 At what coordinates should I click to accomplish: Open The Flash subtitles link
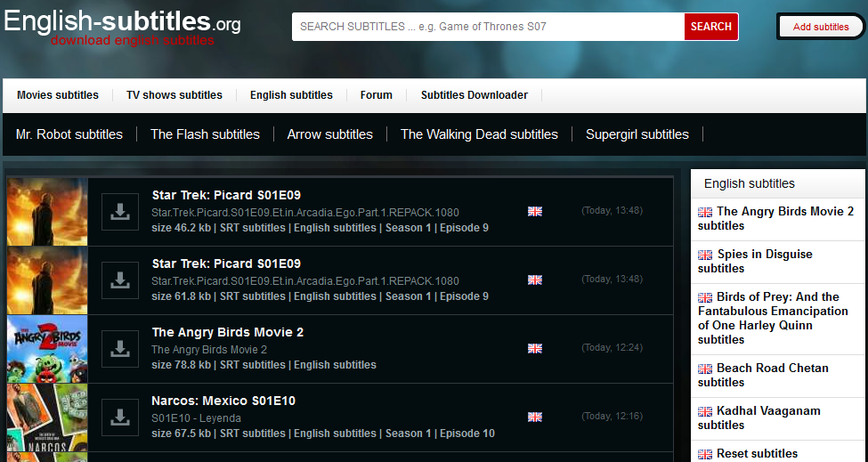205,134
